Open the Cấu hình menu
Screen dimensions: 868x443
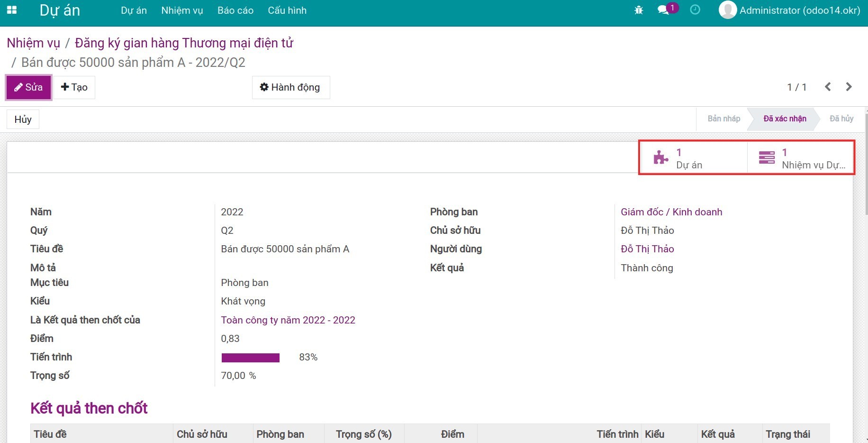point(287,10)
